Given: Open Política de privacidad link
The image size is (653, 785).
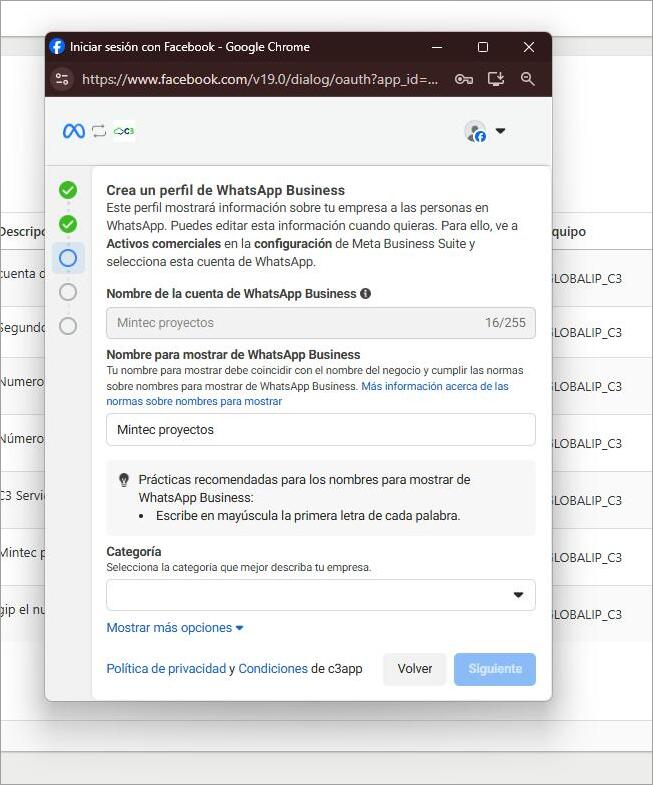Looking at the screenshot, I should (166, 669).
